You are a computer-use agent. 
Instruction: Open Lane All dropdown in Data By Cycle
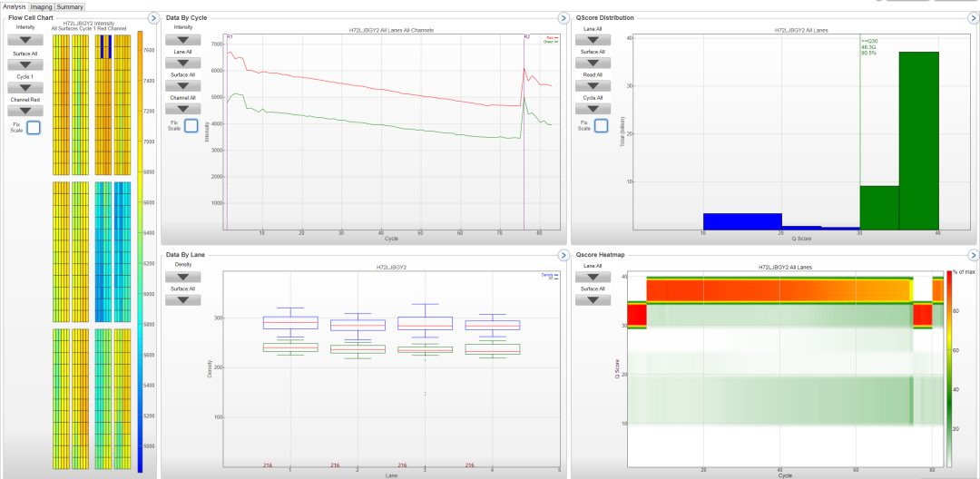coord(183,64)
